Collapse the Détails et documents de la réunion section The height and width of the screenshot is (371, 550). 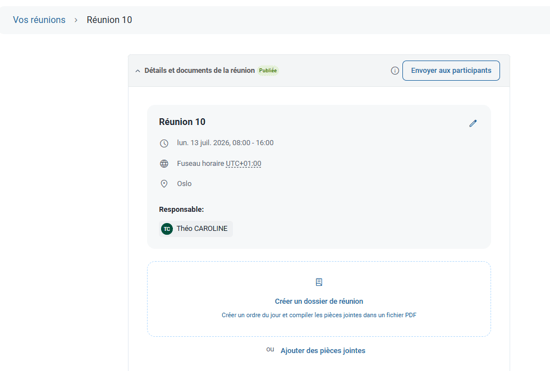click(138, 71)
